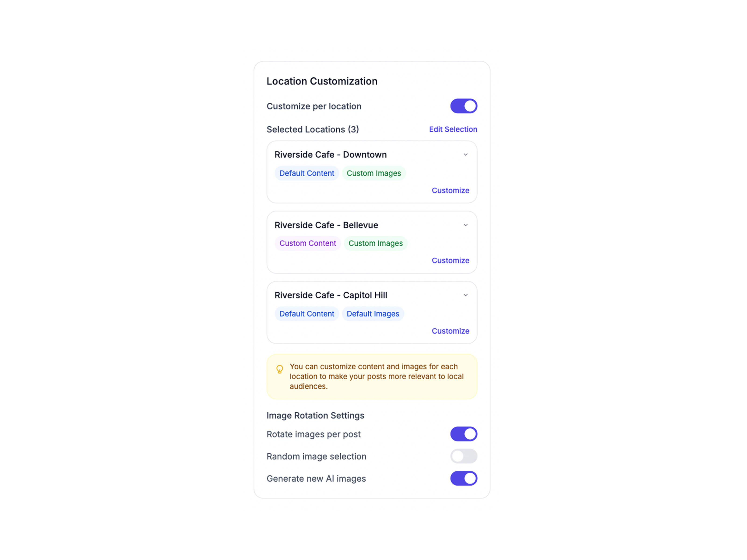The height and width of the screenshot is (560, 747).
Task: Select Default Images badge under Capitol Hill
Action: pos(373,314)
